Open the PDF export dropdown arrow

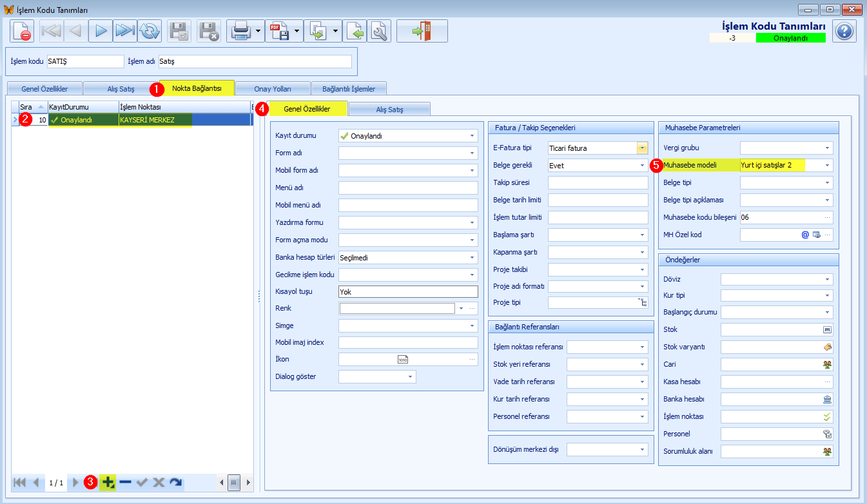click(297, 31)
